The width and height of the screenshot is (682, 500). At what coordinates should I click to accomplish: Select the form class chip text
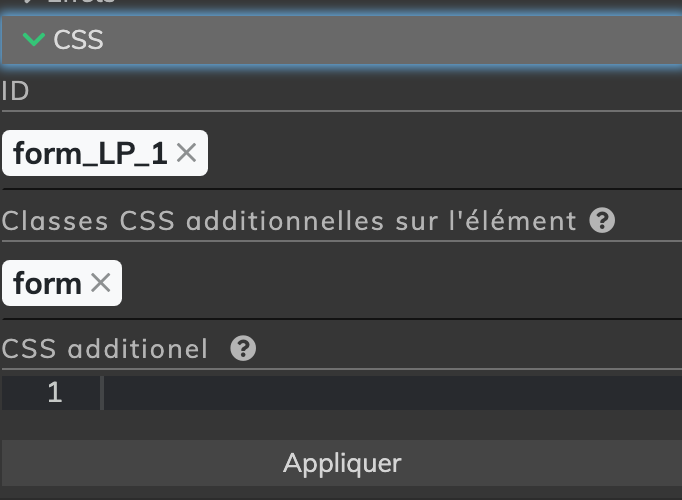tap(47, 283)
